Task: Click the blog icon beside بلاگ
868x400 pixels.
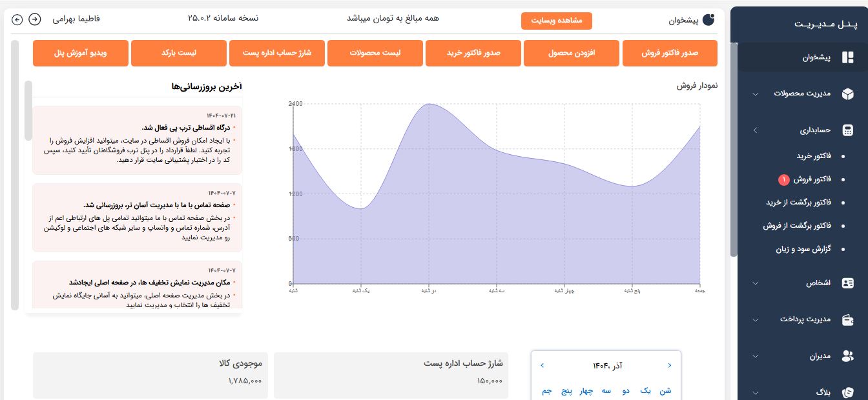Action: pyautogui.click(x=847, y=392)
